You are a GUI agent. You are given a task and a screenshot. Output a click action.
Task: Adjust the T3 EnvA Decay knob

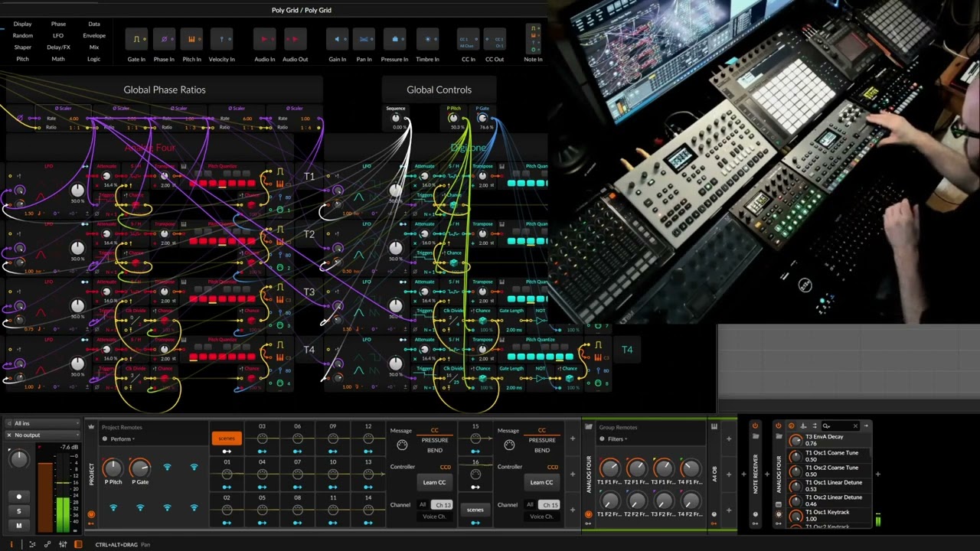tap(796, 440)
